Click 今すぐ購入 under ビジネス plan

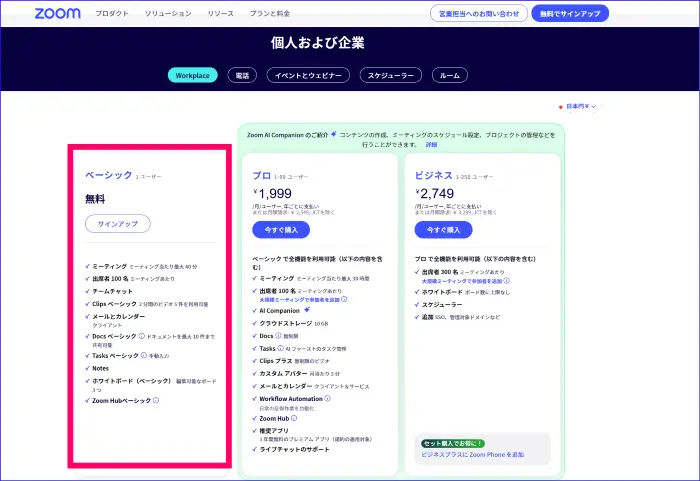point(443,230)
